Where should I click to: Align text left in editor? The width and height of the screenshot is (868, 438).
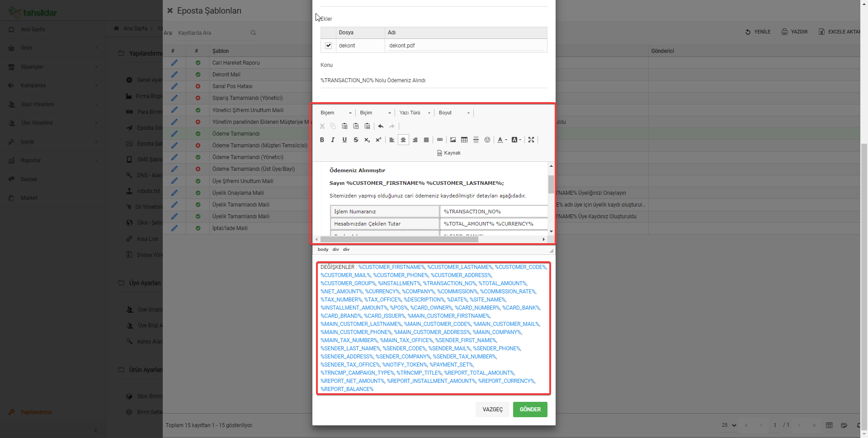[x=392, y=140]
